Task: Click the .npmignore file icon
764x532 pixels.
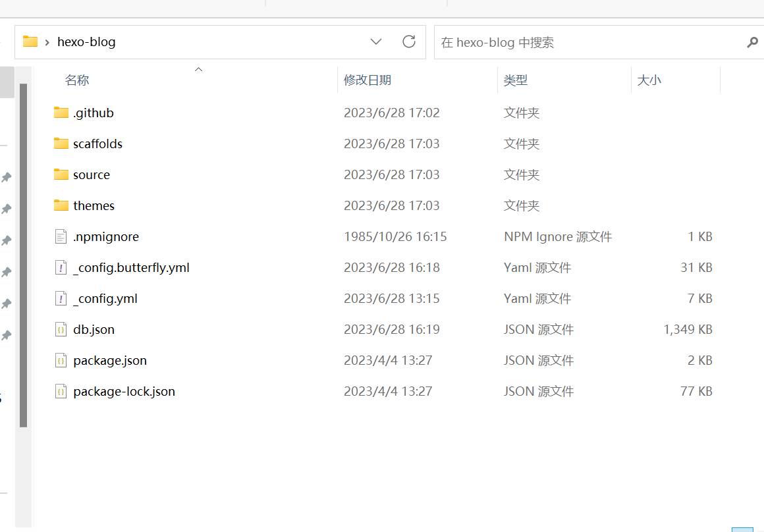Action: pyautogui.click(x=61, y=236)
